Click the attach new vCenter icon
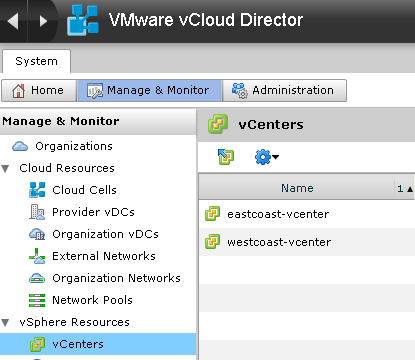 [226, 156]
